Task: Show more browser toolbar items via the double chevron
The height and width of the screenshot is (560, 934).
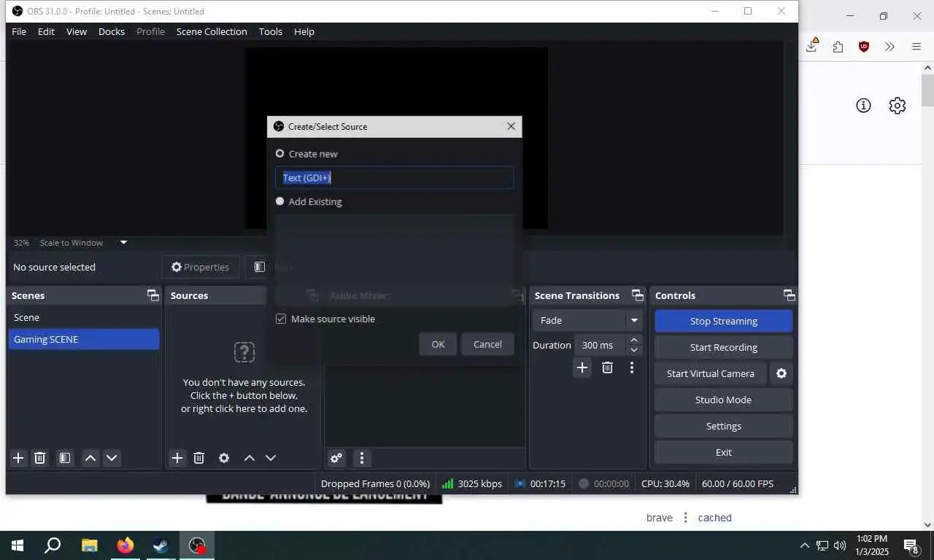Action: tap(889, 46)
